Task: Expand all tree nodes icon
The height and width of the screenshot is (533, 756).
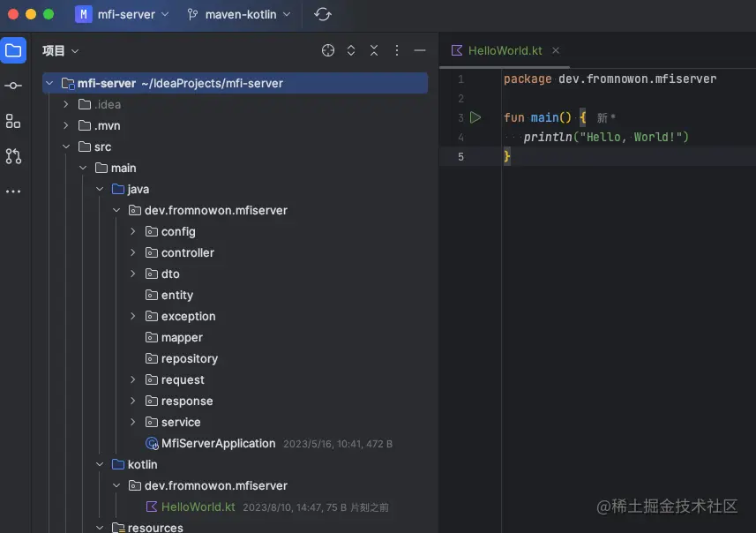Action: (351, 50)
